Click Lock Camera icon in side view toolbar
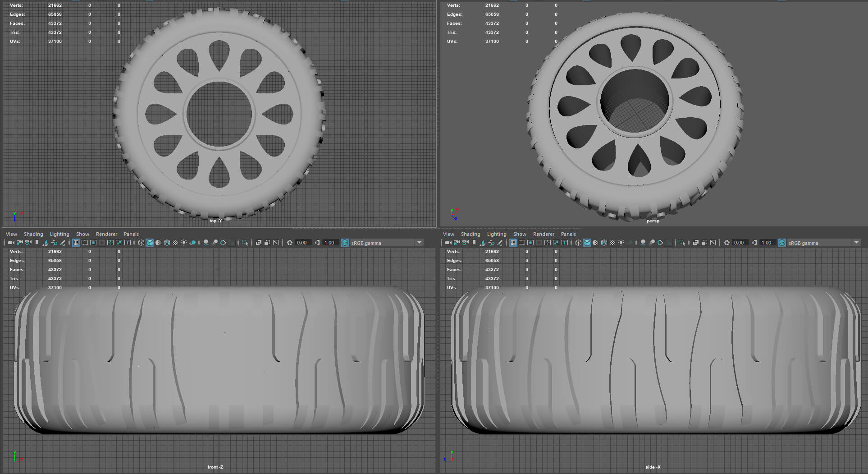The image size is (868, 474). click(457, 243)
